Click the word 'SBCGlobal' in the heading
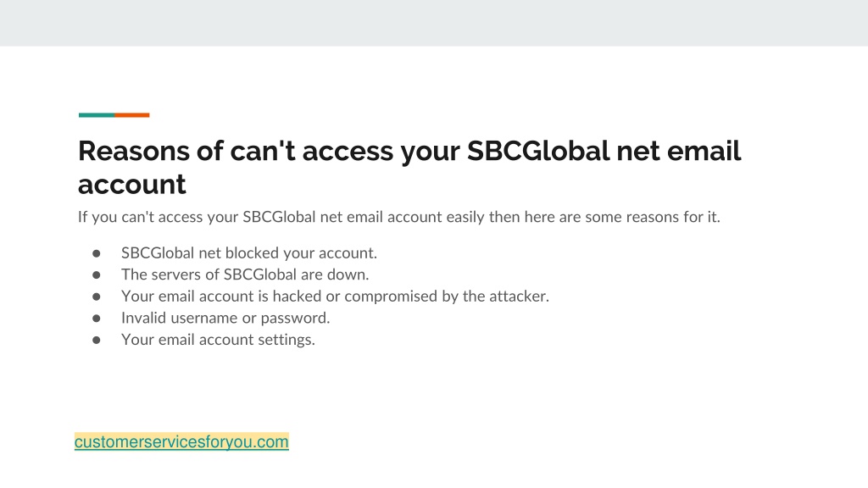Viewport: 868px width, 488px height. click(538, 151)
